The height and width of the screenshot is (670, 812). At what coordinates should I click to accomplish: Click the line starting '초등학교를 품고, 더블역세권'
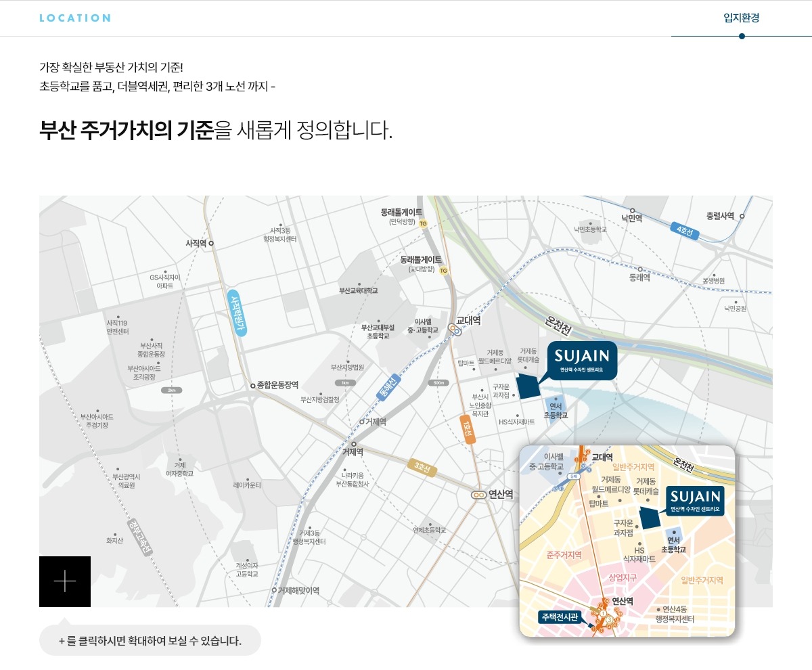[158, 87]
